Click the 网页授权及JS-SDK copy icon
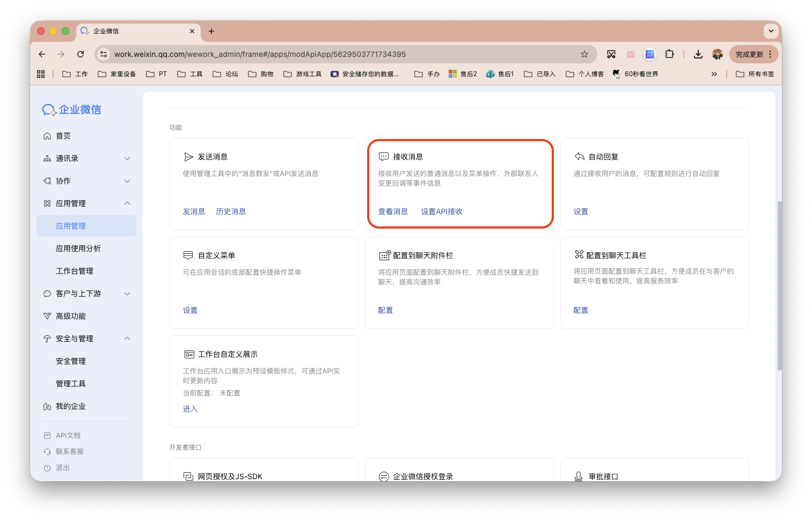The width and height of the screenshot is (812, 521). (187, 475)
